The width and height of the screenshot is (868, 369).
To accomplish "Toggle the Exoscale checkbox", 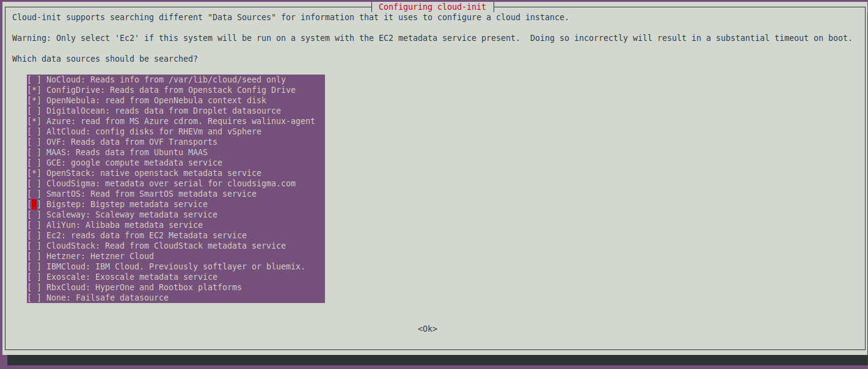I will coord(34,277).
